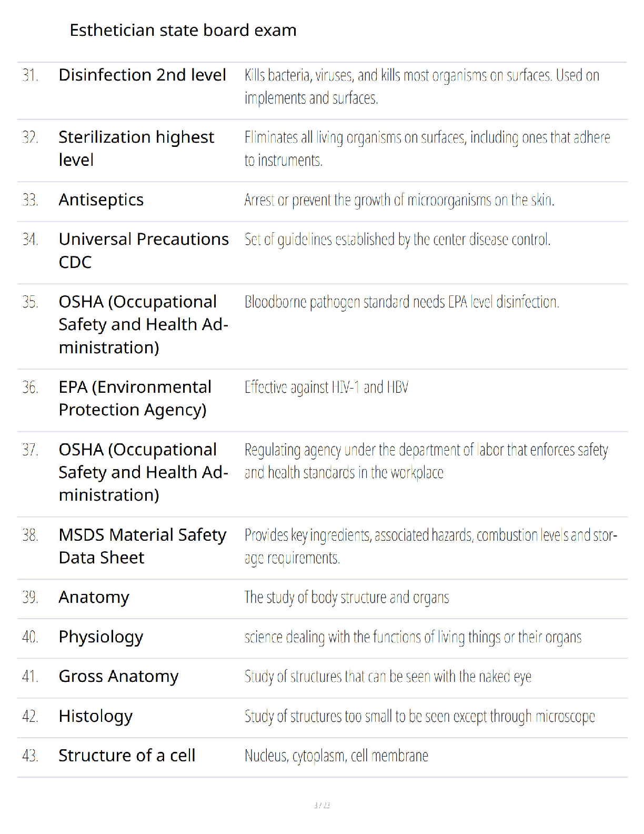Select the "Gross Anatomy" term
The width and height of the screenshot is (644, 834).
pyautogui.click(x=119, y=677)
